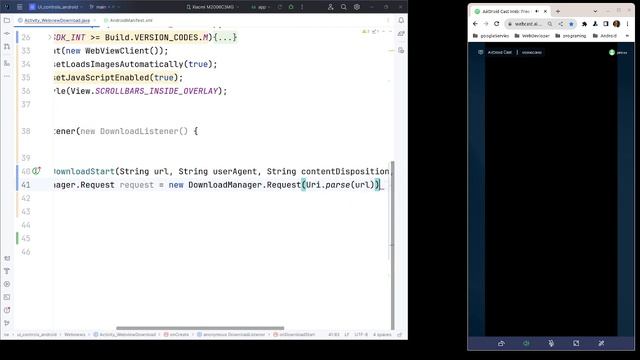640x360 pixels.
Task: Open the Terminal tool window icon
Action: [x=7, y=297]
